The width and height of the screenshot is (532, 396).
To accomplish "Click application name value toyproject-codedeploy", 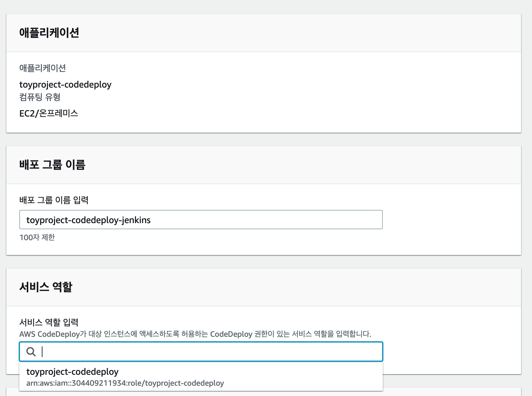I will (65, 85).
